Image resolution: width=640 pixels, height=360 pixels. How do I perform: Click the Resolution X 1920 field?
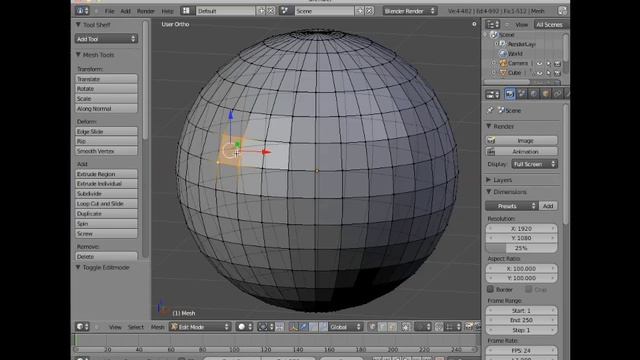522,229
